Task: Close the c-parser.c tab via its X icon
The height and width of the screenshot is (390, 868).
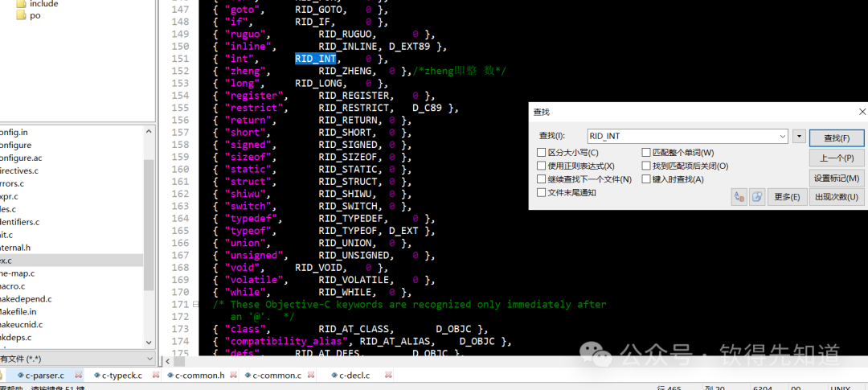Action: (x=78, y=375)
